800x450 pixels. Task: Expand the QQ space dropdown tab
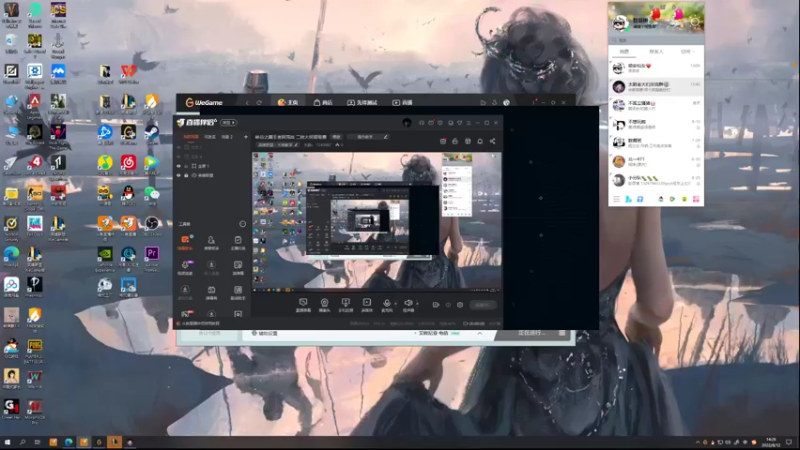click(x=687, y=52)
